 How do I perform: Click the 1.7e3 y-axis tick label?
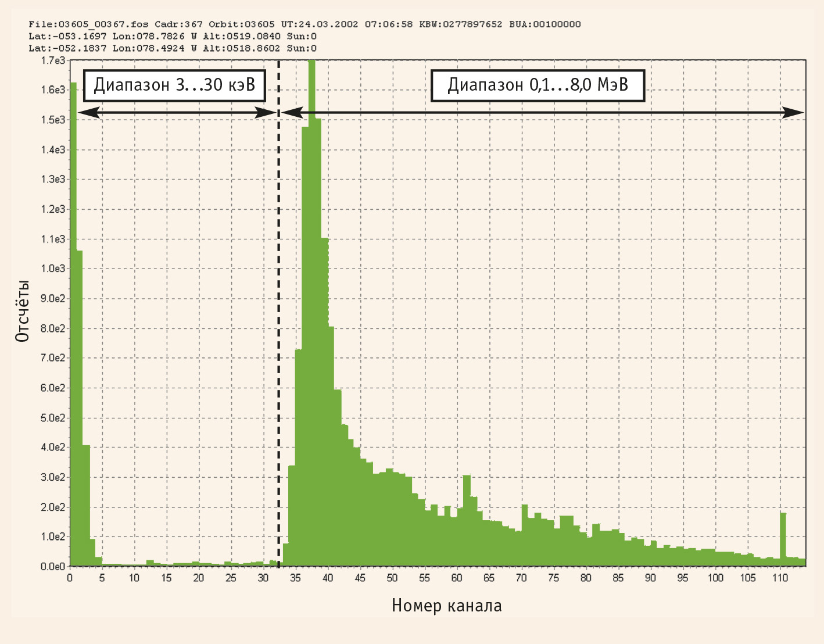click(x=53, y=60)
